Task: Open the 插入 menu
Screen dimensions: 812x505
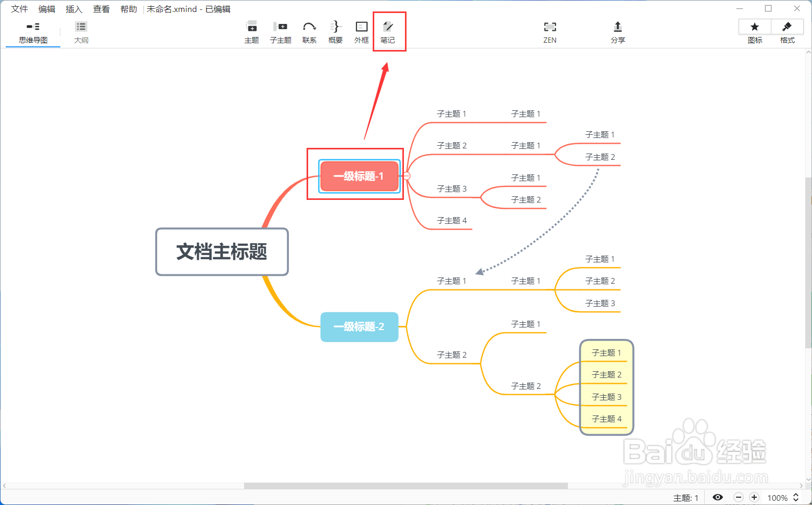Action: [73, 9]
